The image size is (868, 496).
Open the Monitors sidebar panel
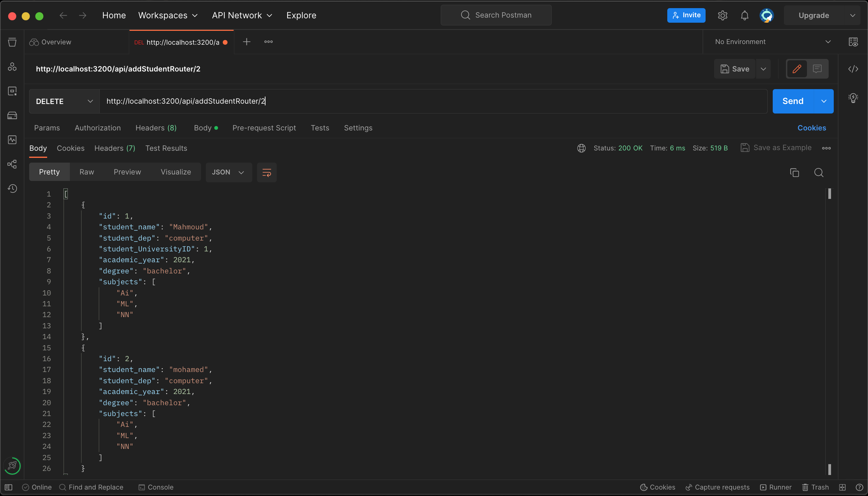pos(12,140)
